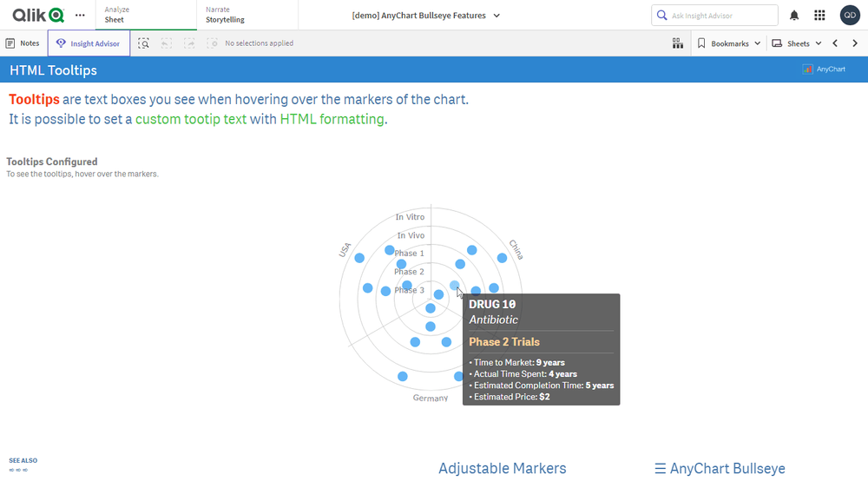The image size is (868, 488).
Task: Switch to the Narrate Storytelling tab
Action: 247,15
